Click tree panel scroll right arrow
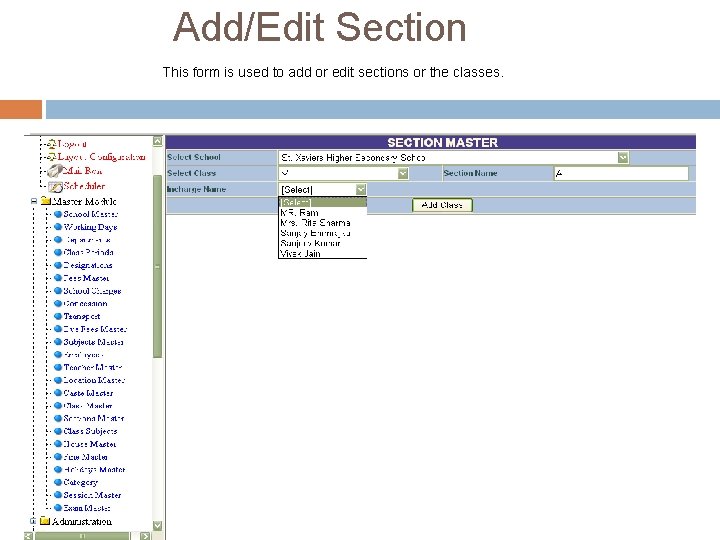The width and height of the screenshot is (720, 540). (146, 536)
